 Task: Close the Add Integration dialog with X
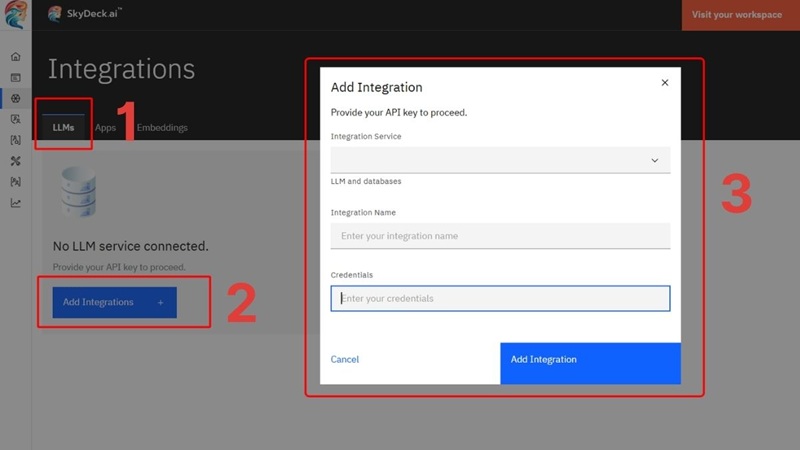click(x=665, y=83)
